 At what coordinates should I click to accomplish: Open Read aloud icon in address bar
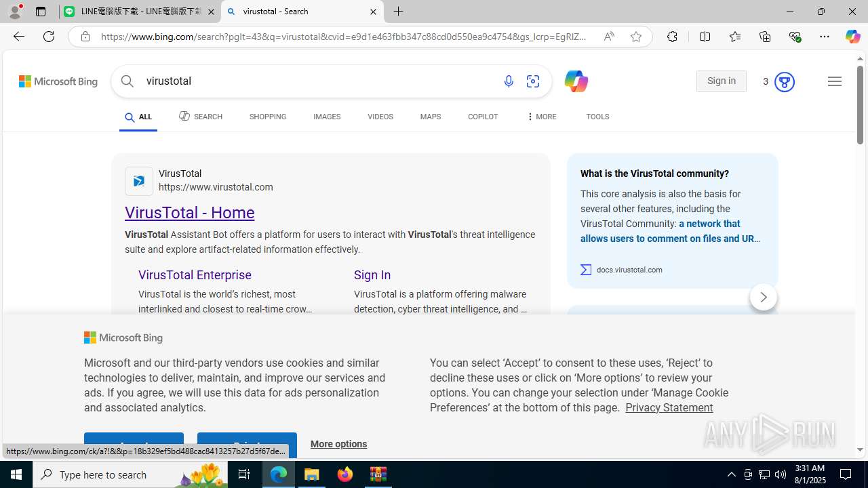tap(609, 37)
